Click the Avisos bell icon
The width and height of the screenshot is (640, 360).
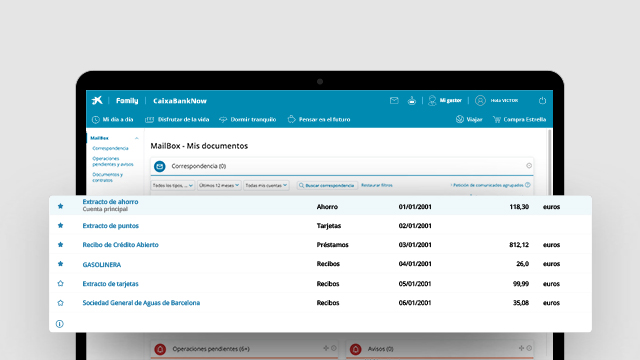click(356, 349)
